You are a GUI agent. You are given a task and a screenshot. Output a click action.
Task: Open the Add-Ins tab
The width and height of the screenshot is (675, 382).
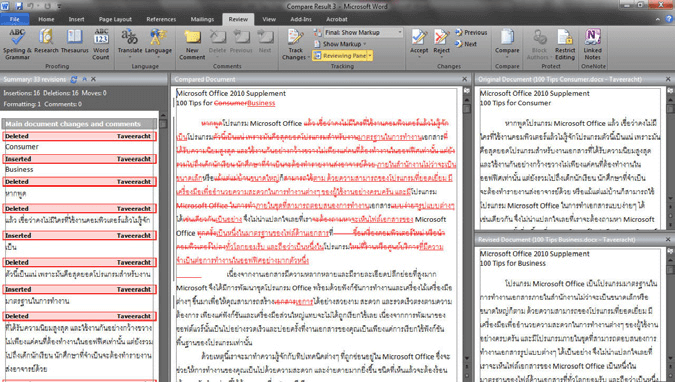pos(300,19)
